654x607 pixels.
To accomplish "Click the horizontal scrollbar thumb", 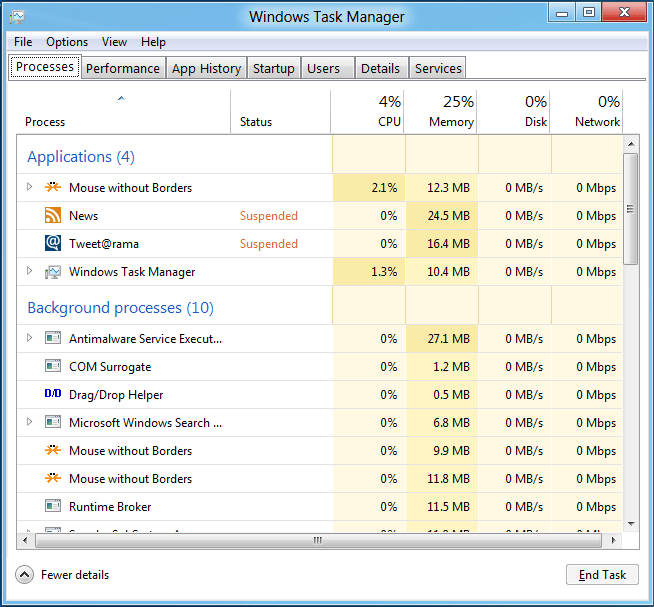I will pos(318,541).
